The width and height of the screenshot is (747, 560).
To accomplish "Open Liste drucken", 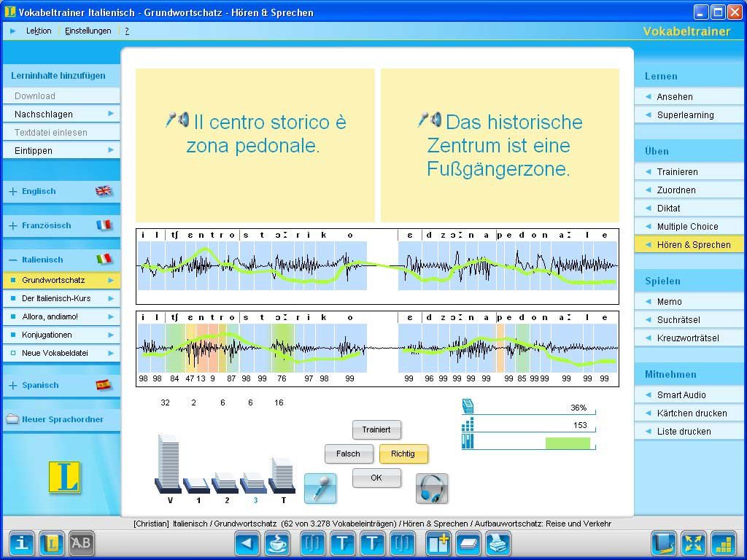I will click(689, 432).
